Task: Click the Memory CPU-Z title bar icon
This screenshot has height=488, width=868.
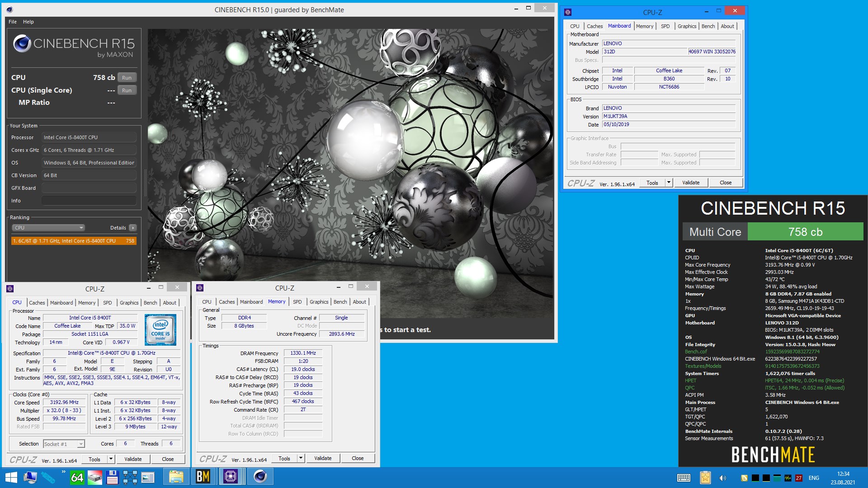Action: pos(200,288)
